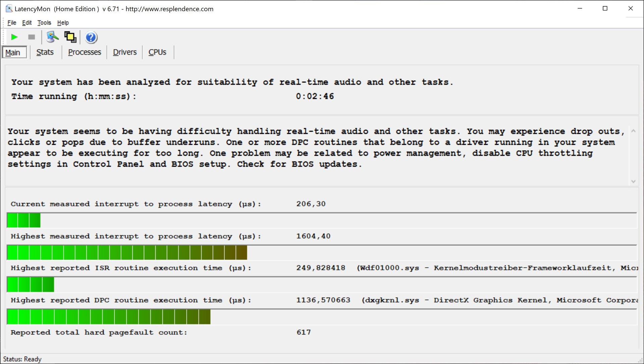Open the File menu
The width and height of the screenshot is (644, 364).
(12, 23)
